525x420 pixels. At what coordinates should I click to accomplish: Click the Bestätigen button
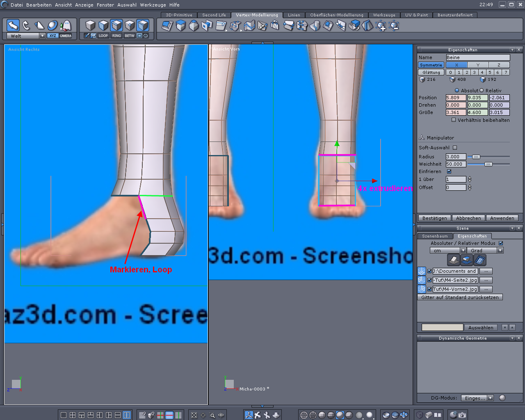point(435,218)
